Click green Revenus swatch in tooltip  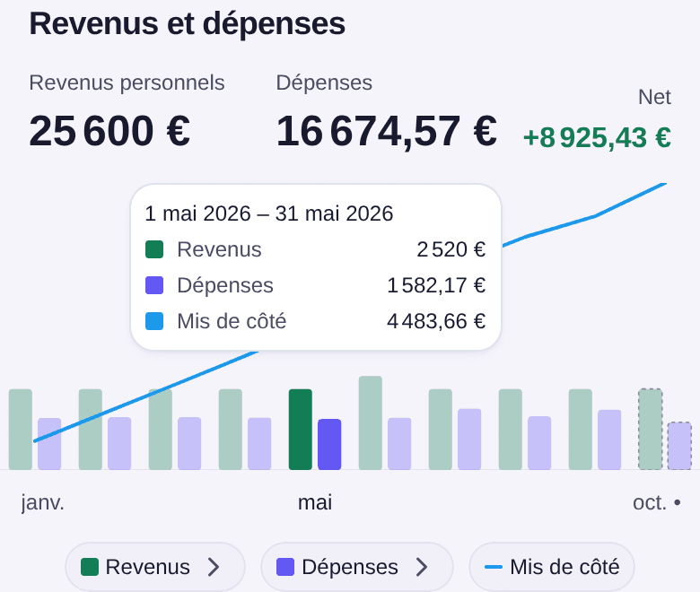154,249
